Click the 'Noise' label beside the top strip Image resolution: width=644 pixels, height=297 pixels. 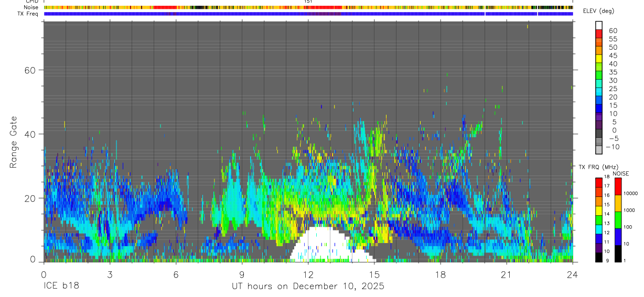(x=31, y=8)
